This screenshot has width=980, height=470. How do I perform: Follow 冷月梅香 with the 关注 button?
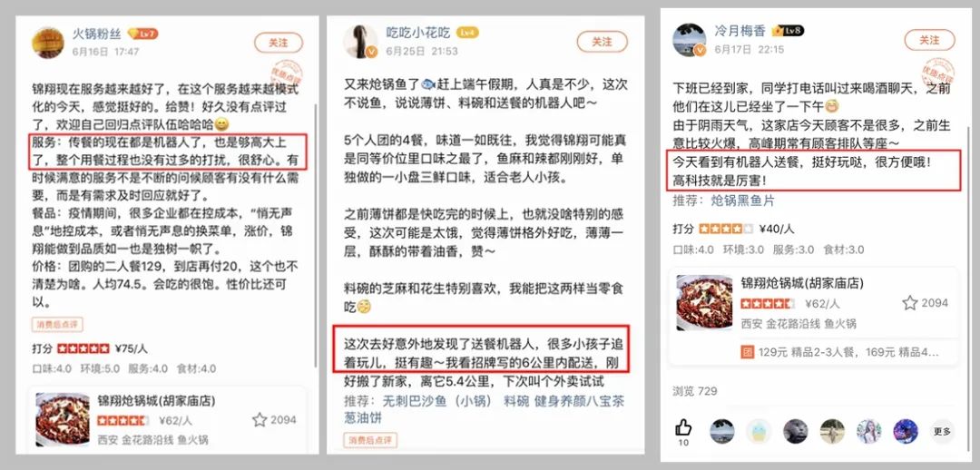click(929, 40)
